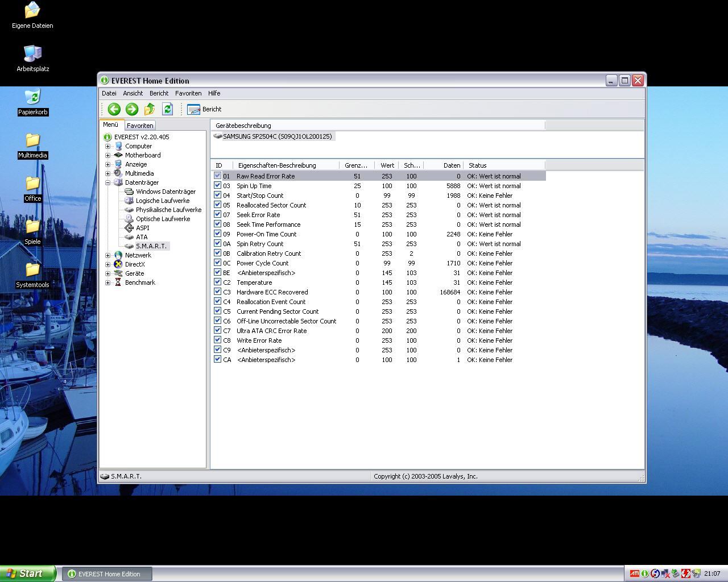728x582 pixels.
Task: Click EVEREST Home Edition taskbar button
Action: pyautogui.click(x=107, y=574)
